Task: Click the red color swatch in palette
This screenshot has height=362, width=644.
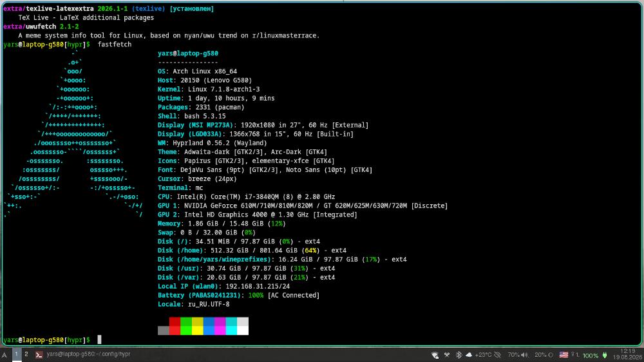Action: coord(175,326)
